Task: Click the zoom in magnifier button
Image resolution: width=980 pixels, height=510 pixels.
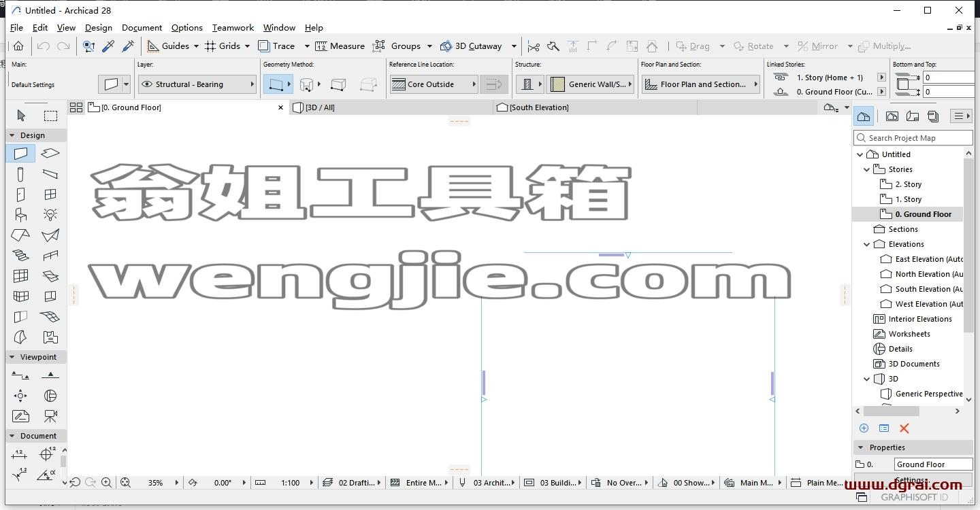Action: [x=106, y=482]
